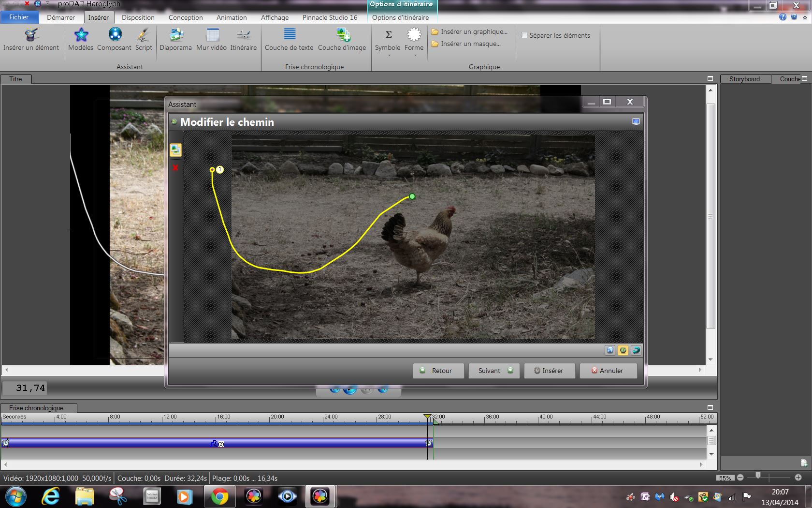Click the timeline horizontal scrollbar right arrow
Viewport: 812px width, 508px height.
pos(701,464)
